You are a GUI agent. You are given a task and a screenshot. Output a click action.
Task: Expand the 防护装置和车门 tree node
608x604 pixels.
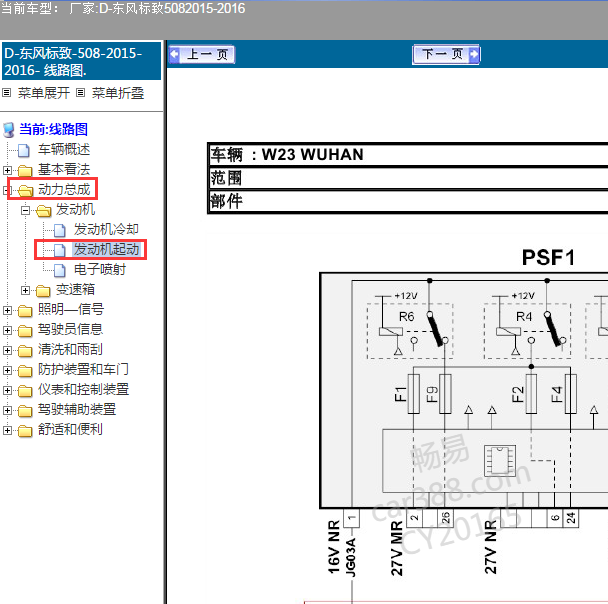pos(7,371)
